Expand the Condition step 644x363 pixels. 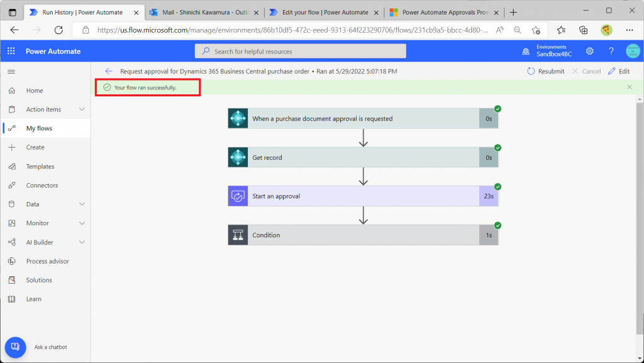[x=363, y=235]
